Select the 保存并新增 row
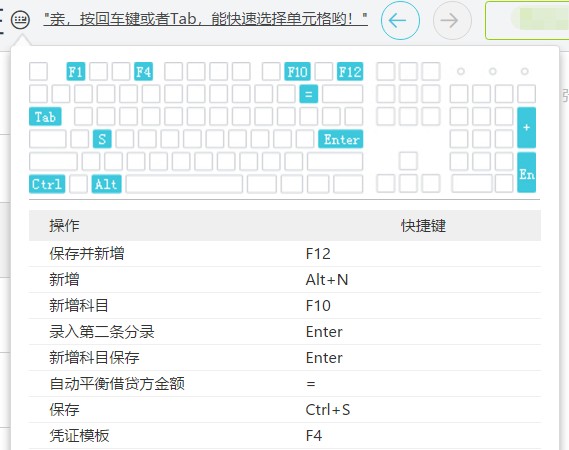 285,254
